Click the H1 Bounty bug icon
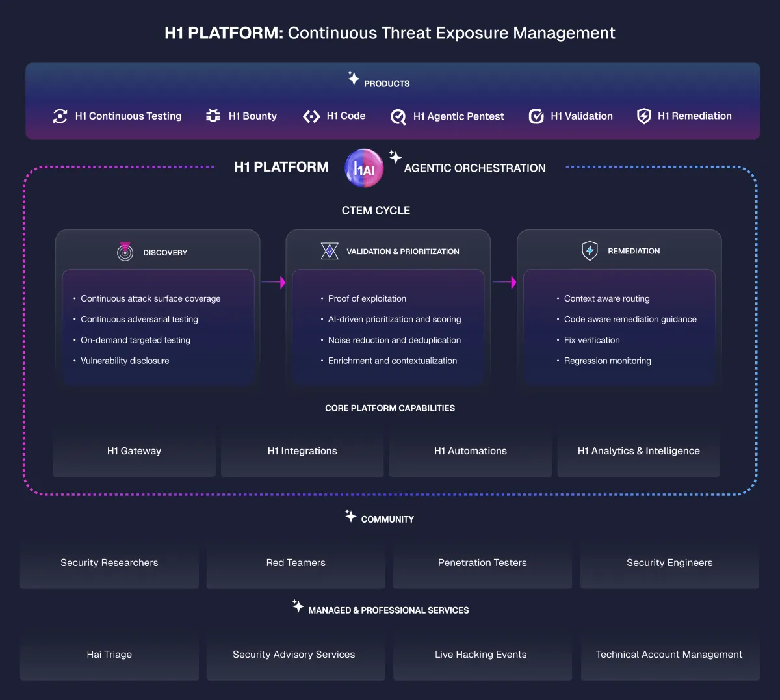Image resolution: width=780 pixels, height=700 pixels. click(x=213, y=116)
